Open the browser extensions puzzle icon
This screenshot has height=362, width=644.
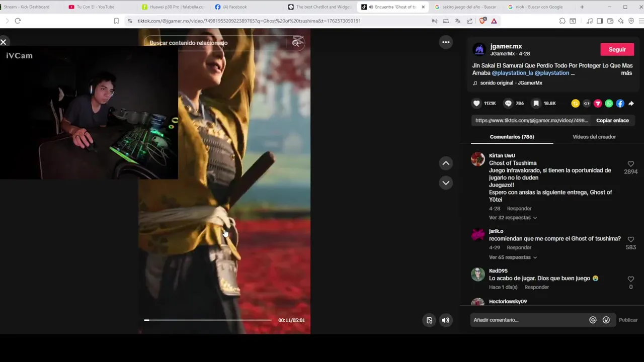click(562, 21)
